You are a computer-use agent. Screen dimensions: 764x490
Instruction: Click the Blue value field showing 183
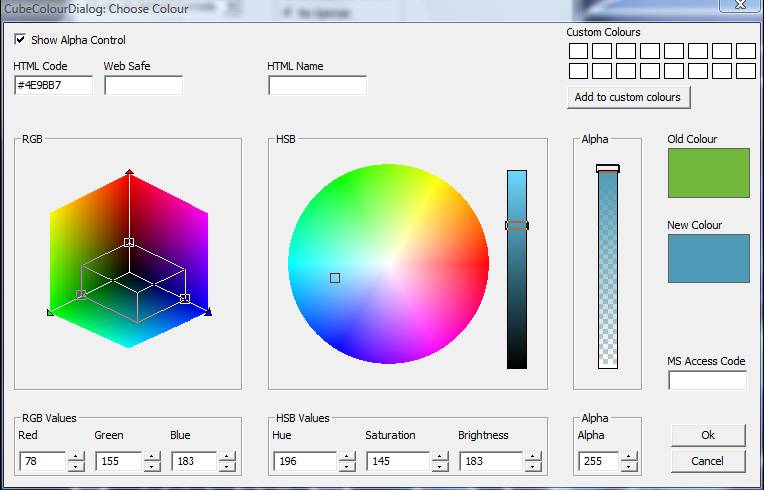click(x=194, y=461)
